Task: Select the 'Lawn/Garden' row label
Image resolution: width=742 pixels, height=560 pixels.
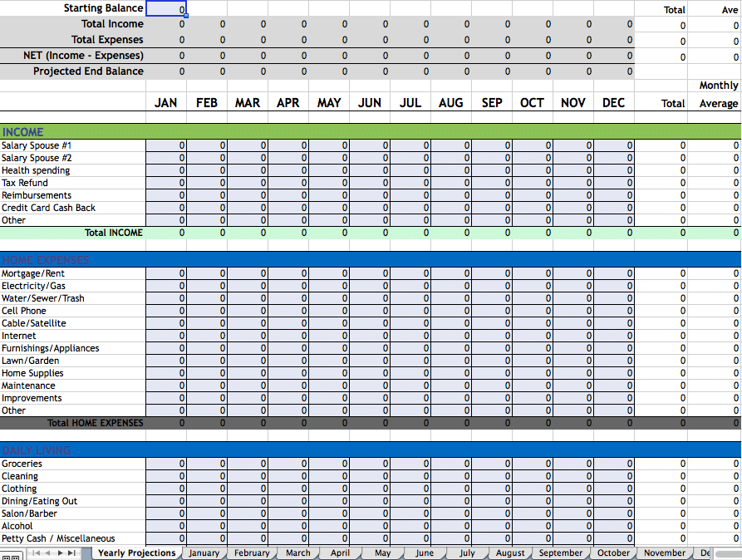Action: (73, 361)
